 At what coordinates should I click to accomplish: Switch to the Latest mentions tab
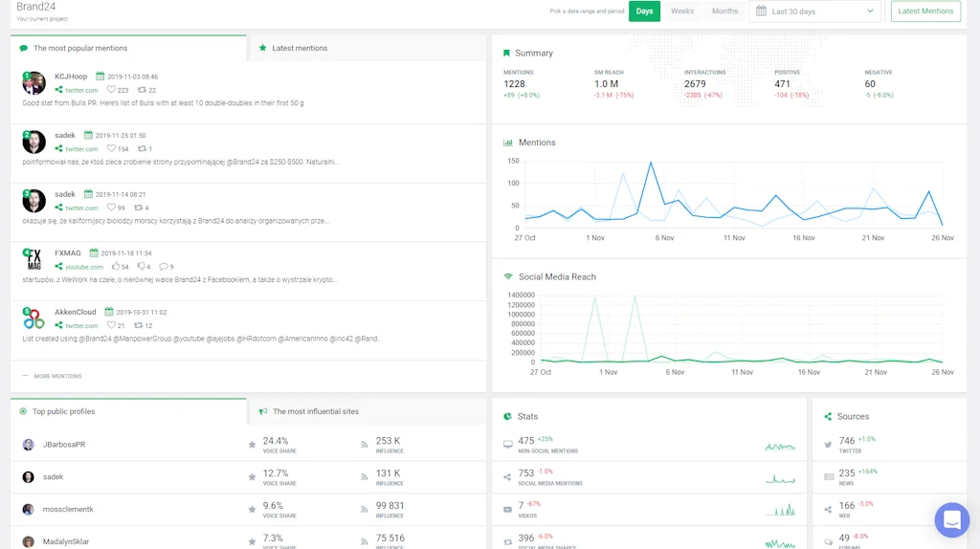(299, 48)
